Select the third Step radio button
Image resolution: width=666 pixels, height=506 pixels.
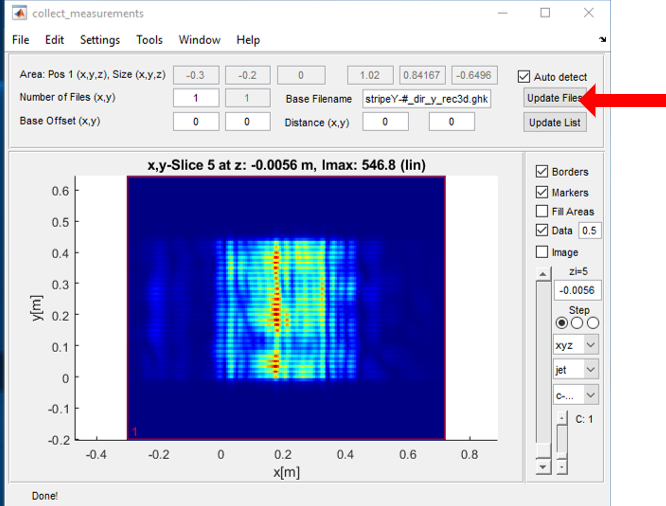pyautogui.click(x=593, y=323)
